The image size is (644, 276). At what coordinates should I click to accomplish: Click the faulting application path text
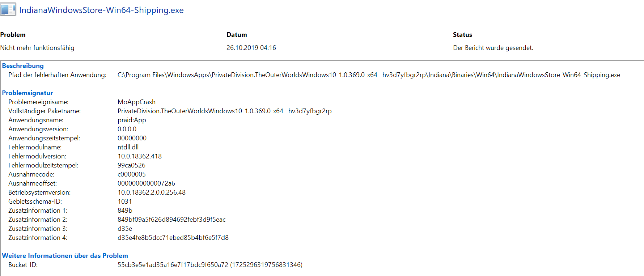point(369,75)
